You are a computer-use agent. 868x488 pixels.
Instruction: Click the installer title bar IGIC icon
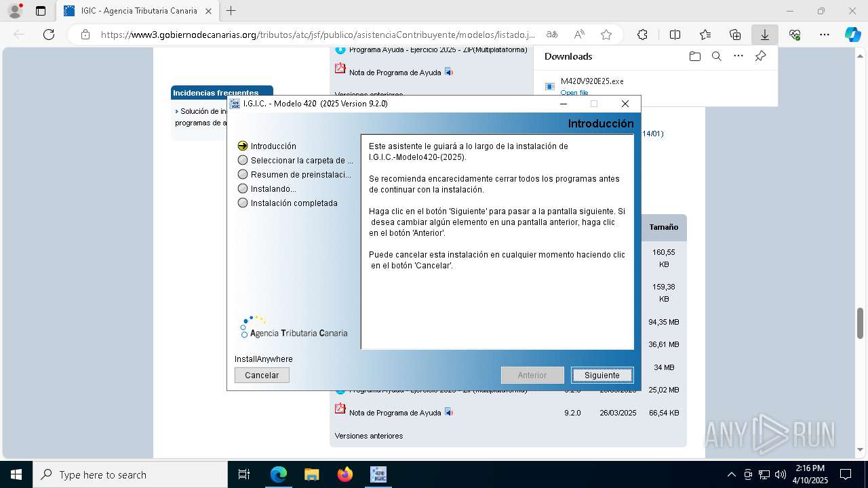pyautogui.click(x=235, y=104)
